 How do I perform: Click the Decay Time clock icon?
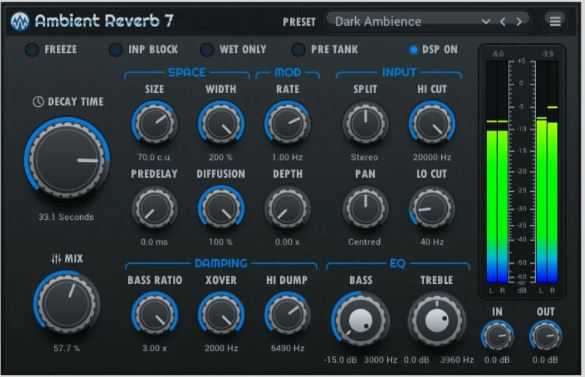(x=38, y=102)
